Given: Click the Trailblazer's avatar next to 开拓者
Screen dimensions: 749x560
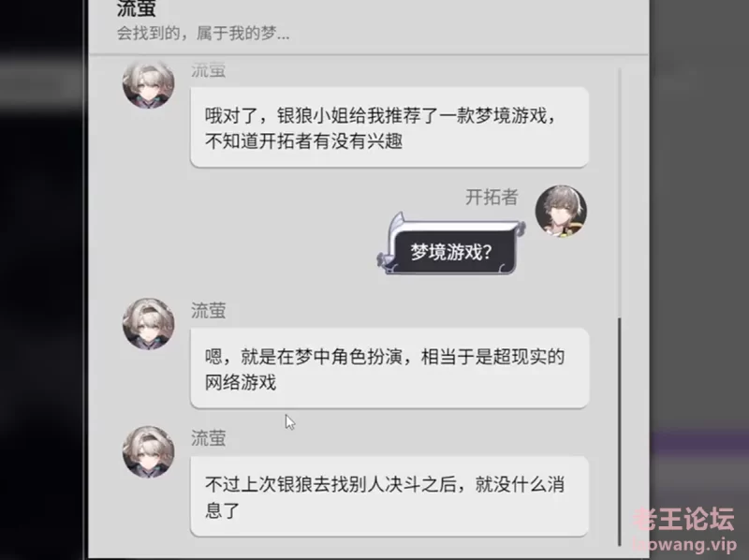Looking at the screenshot, I should coord(561,212).
